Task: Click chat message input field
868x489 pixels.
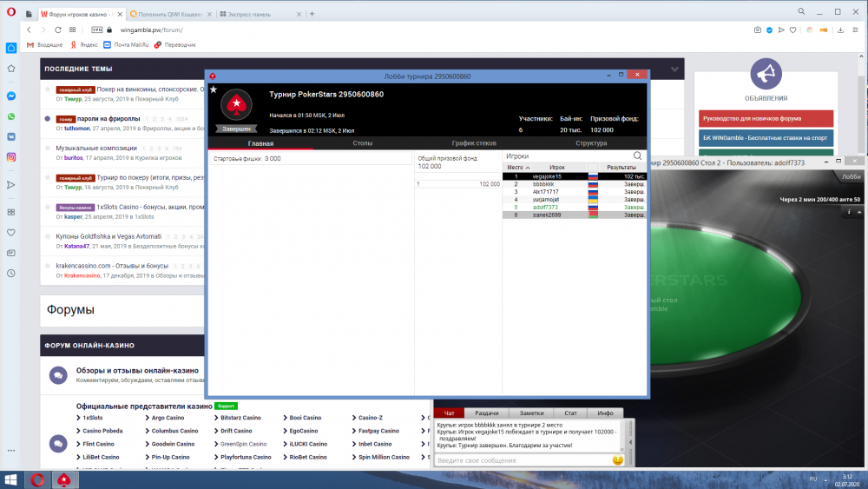Action: (x=523, y=460)
